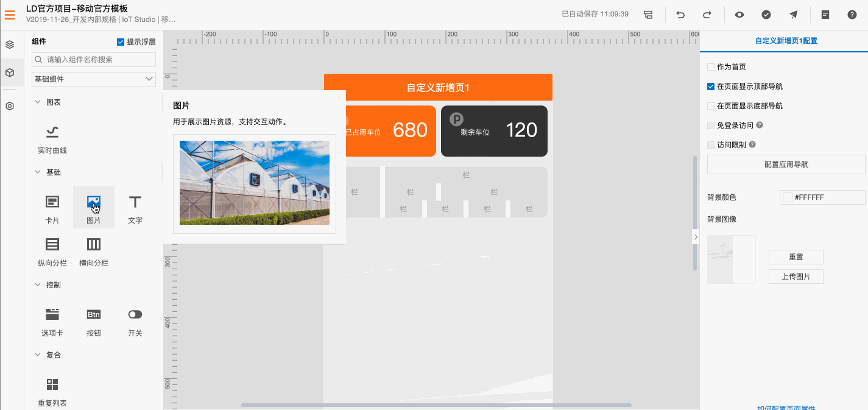Toggle the 提示浮层 checkbox
The width and height of the screenshot is (868, 410).
(x=121, y=42)
